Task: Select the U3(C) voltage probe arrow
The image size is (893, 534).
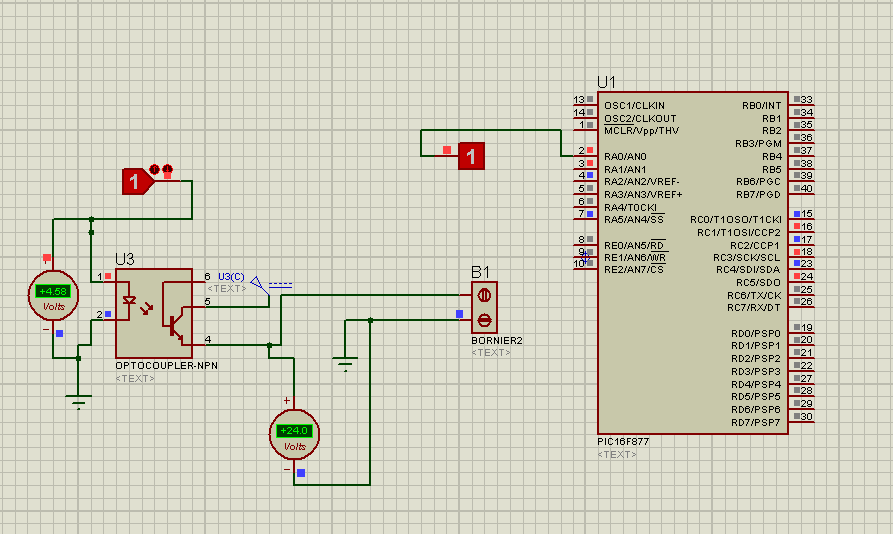Action: (x=260, y=285)
